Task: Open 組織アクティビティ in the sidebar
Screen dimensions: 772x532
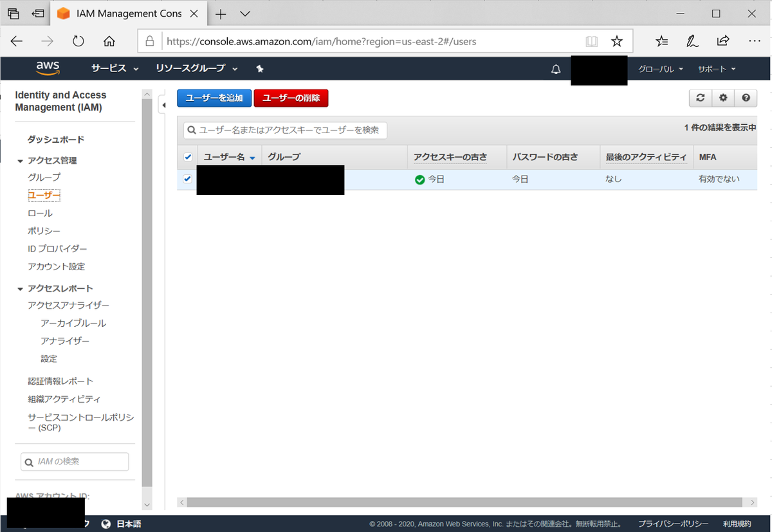Action: [x=64, y=399]
